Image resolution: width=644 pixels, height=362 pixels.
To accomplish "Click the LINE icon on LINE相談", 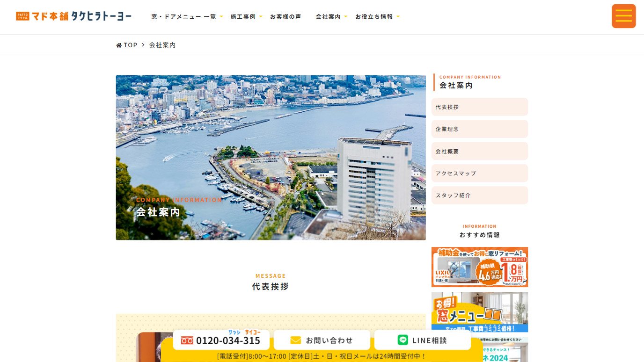I will coord(402,340).
